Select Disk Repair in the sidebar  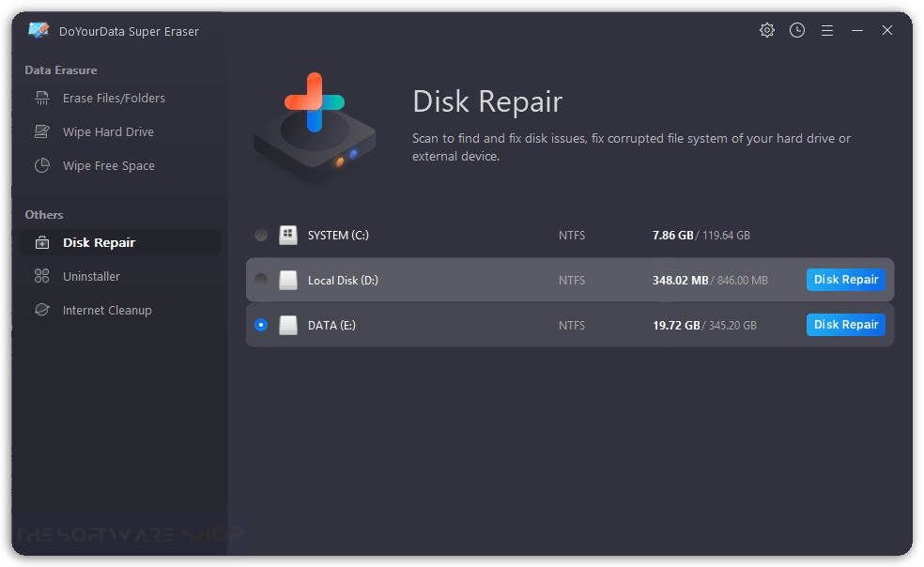point(120,242)
